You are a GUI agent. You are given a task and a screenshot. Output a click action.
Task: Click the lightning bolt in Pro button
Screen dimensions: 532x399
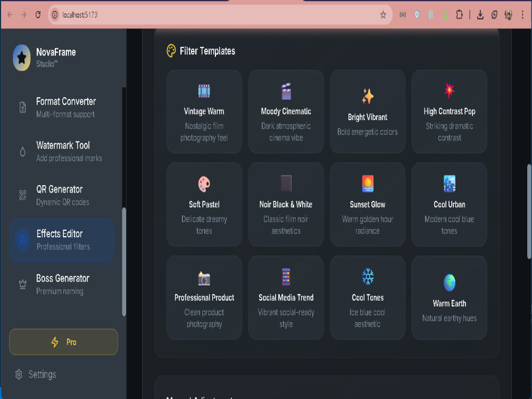(x=55, y=342)
